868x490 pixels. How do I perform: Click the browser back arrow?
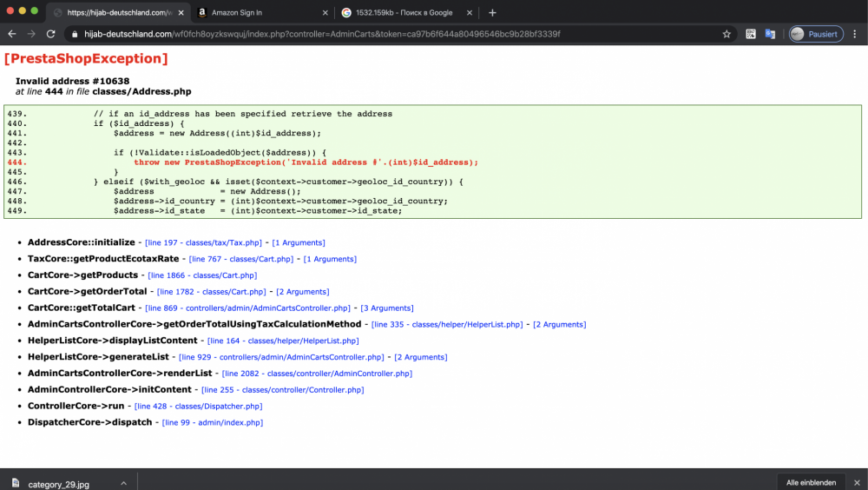pos(12,34)
